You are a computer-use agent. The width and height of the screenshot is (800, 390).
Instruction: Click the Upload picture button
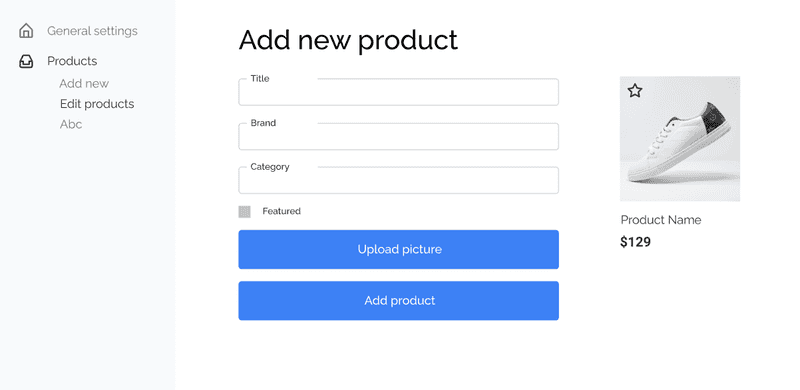point(398,249)
